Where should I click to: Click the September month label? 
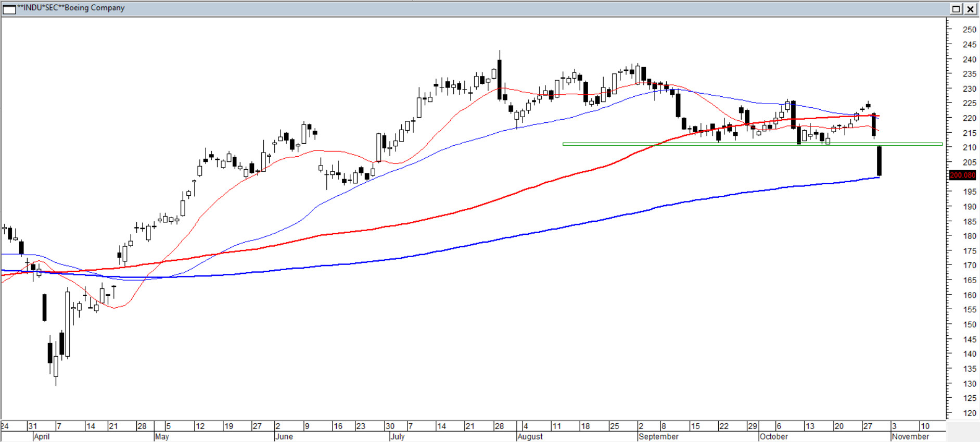[x=659, y=437]
